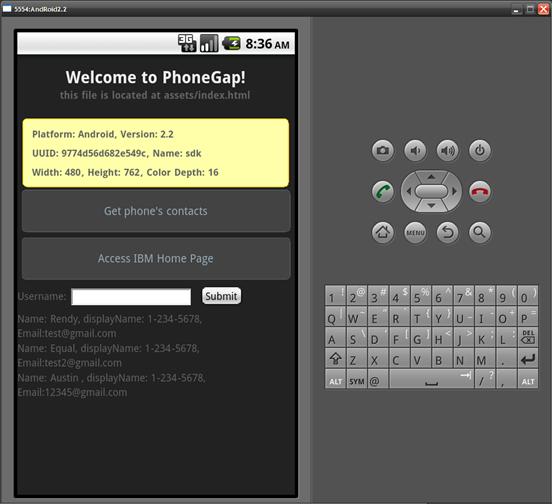Click Email:test2@gmail.com text
The width and height of the screenshot is (552, 504).
pos(70,363)
